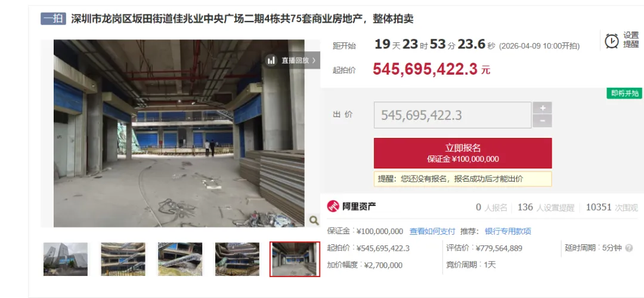Click the 立即报名 register button
This screenshot has width=644, height=298.
(463, 153)
